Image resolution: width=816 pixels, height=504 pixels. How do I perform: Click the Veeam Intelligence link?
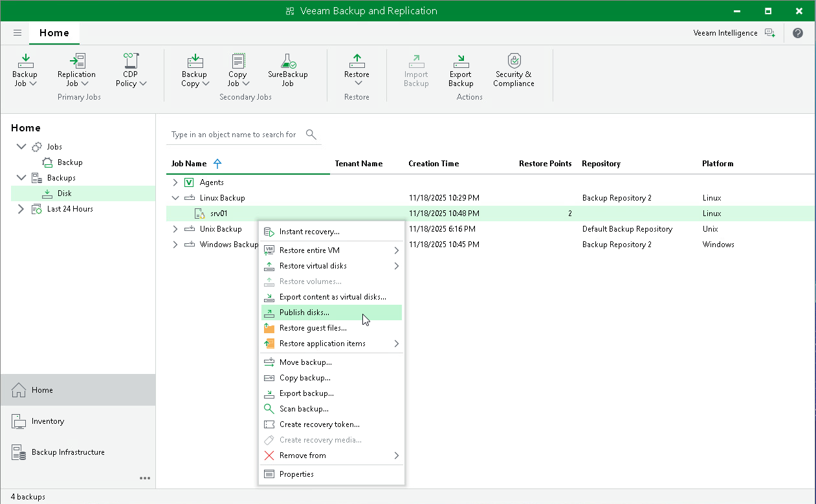tap(725, 32)
